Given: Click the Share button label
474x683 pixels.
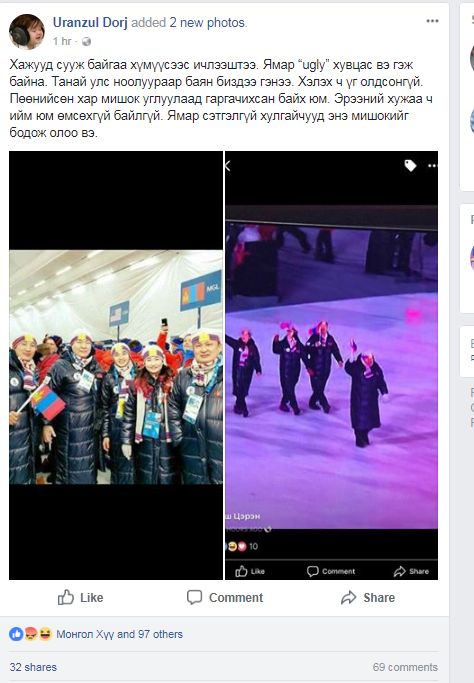Looking at the screenshot, I should 379,598.
